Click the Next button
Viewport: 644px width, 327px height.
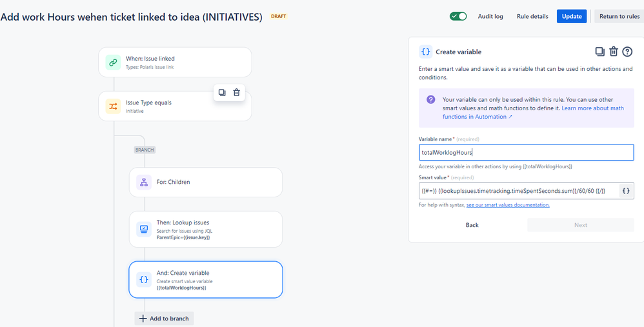coord(581,225)
